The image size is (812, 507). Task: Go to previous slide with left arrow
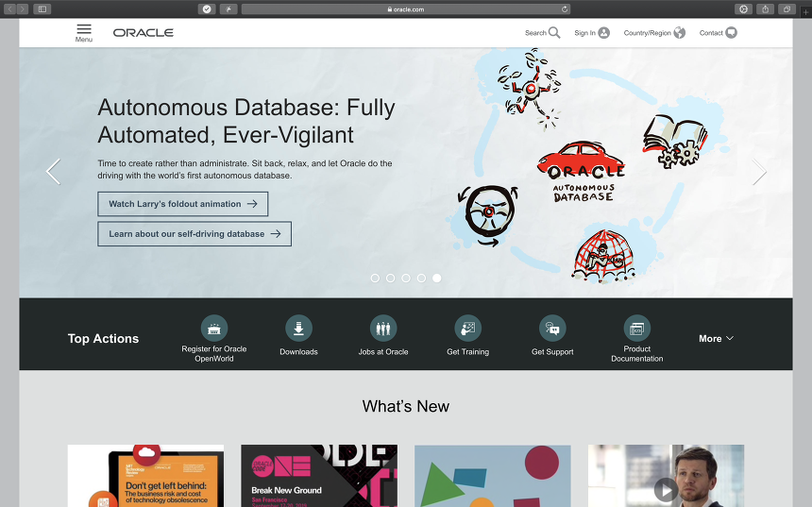(53, 172)
